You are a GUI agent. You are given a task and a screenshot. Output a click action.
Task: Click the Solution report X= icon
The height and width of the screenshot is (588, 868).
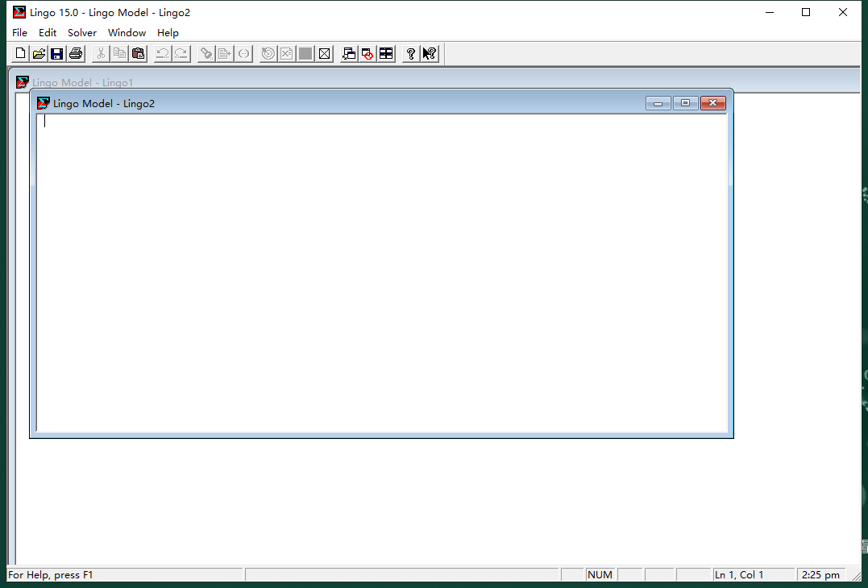pos(287,54)
